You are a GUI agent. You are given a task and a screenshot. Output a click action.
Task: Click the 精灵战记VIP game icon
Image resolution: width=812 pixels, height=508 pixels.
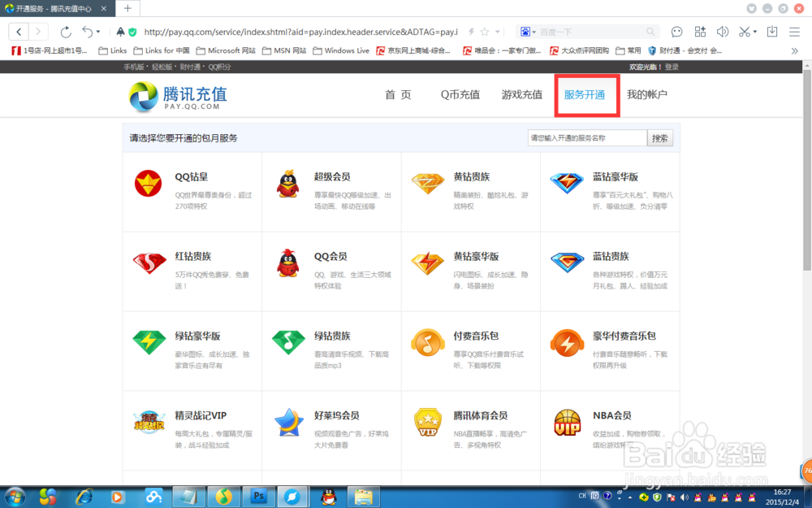click(149, 423)
